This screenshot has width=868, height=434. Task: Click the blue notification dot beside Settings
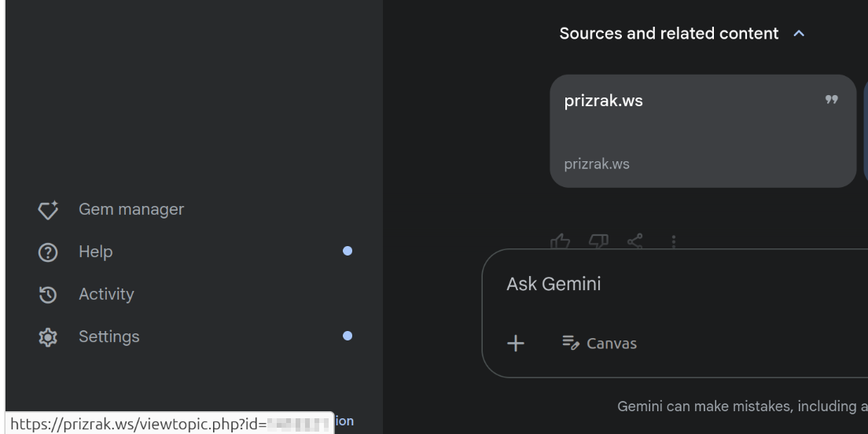click(x=348, y=336)
